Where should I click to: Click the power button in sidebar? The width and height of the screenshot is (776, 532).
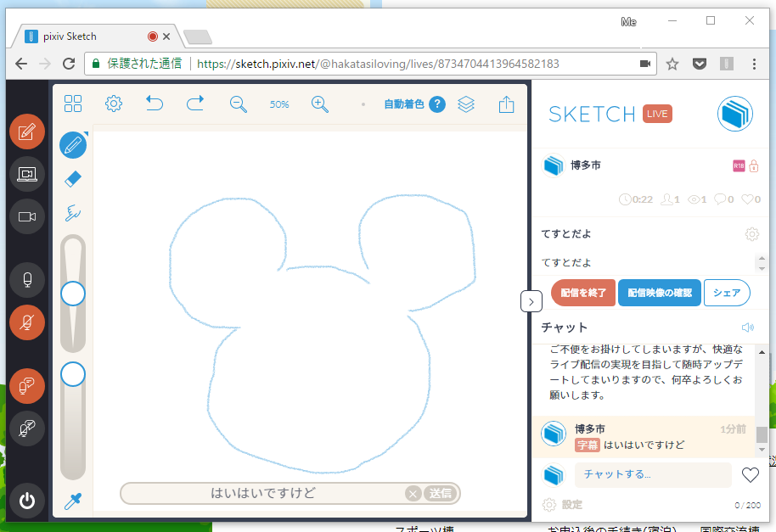pyautogui.click(x=26, y=501)
